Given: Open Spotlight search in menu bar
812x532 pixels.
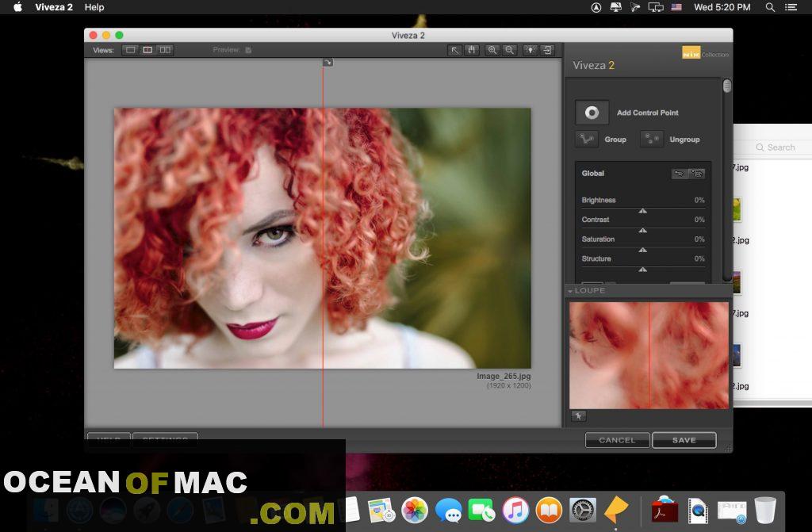Looking at the screenshot, I should [x=770, y=7].
